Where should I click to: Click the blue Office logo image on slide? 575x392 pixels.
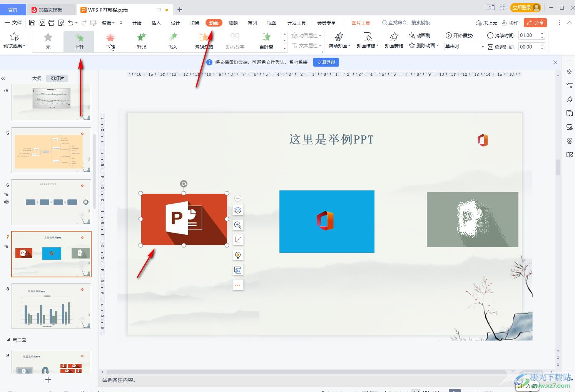327,222
